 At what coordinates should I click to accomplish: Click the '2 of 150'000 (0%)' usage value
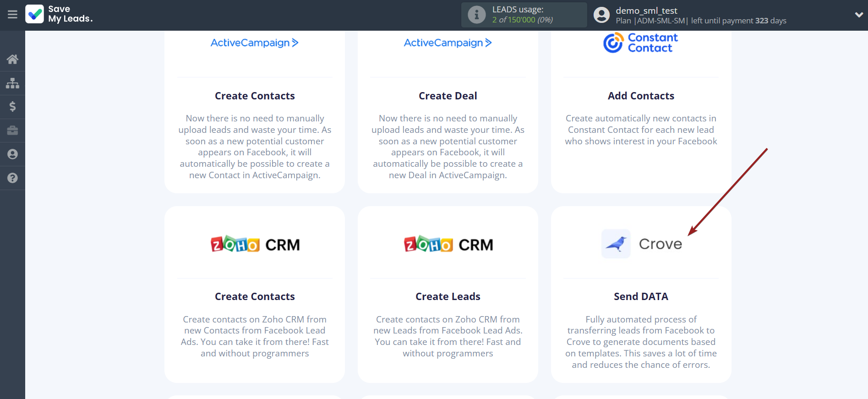point(523,20)
